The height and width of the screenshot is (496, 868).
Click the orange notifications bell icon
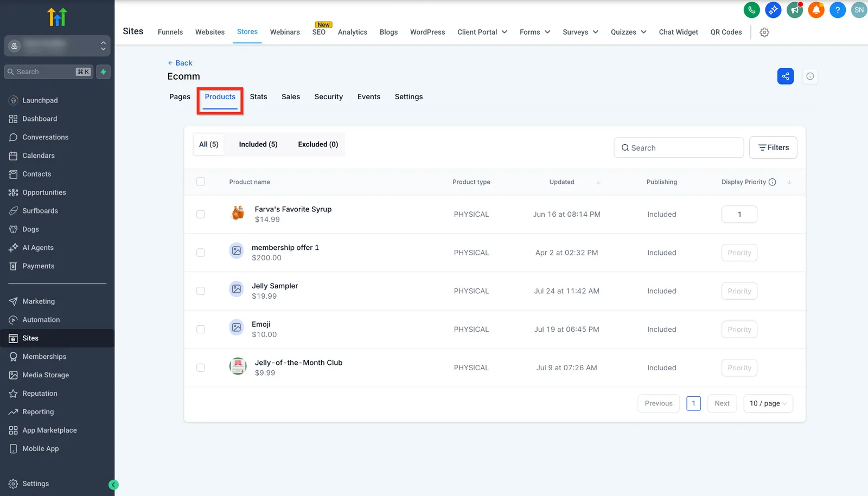816,10
